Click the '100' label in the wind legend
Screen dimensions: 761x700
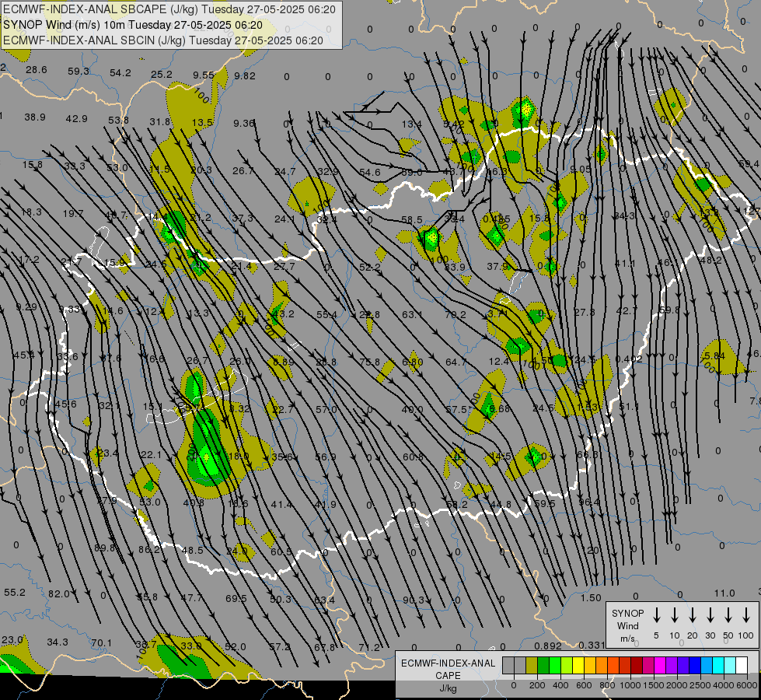click(x=746, y=635)
